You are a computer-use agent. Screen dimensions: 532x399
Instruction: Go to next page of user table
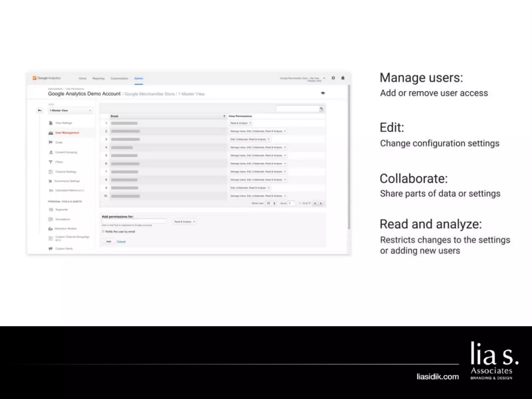click(321, 203)
